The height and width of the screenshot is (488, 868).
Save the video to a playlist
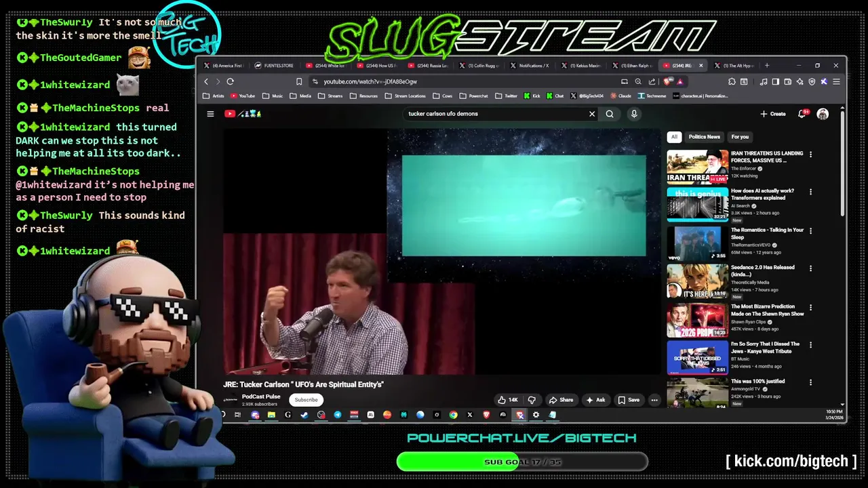[629, 400]
